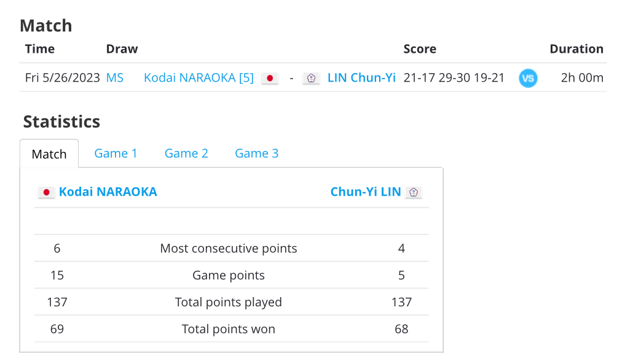Open Kodai NARAOKA [5] player link in match row

(199, 78)
